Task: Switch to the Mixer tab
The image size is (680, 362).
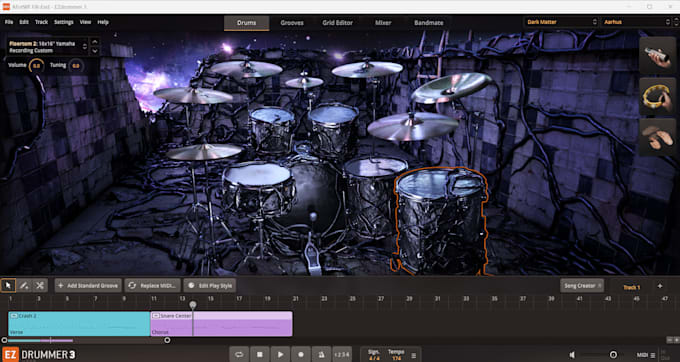Action: point(383,23)
